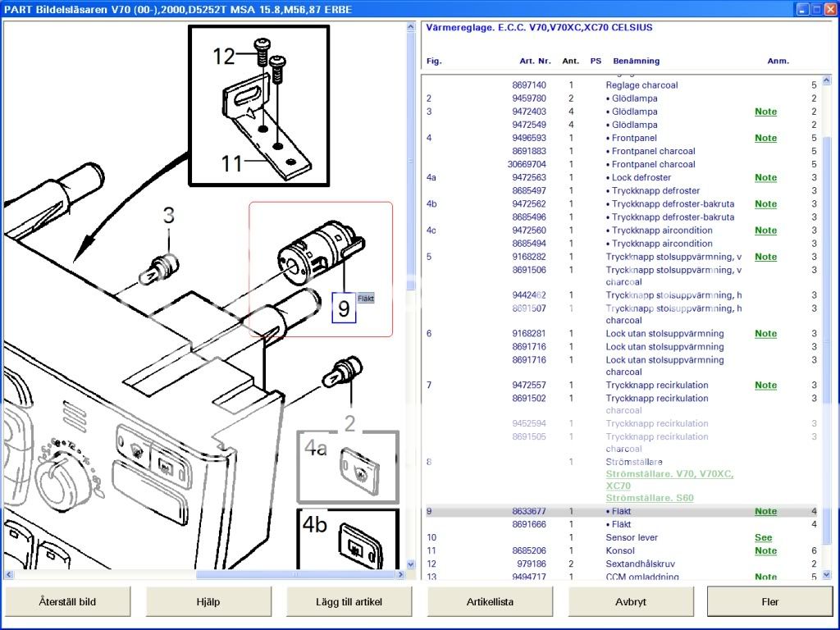This screenshot has width=840, height=630.
Task: Open the Artikellista
Action: pyautogui.click(x=490, y=601)
